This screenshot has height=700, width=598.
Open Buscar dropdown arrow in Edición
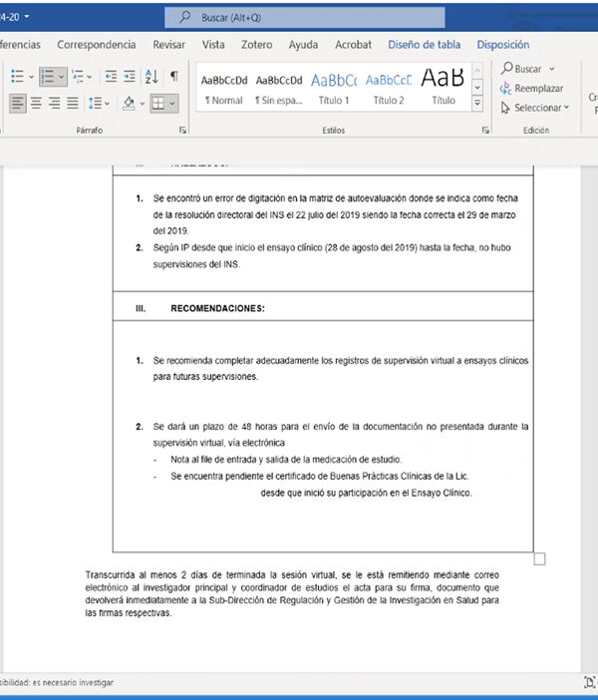click(552, 69)
